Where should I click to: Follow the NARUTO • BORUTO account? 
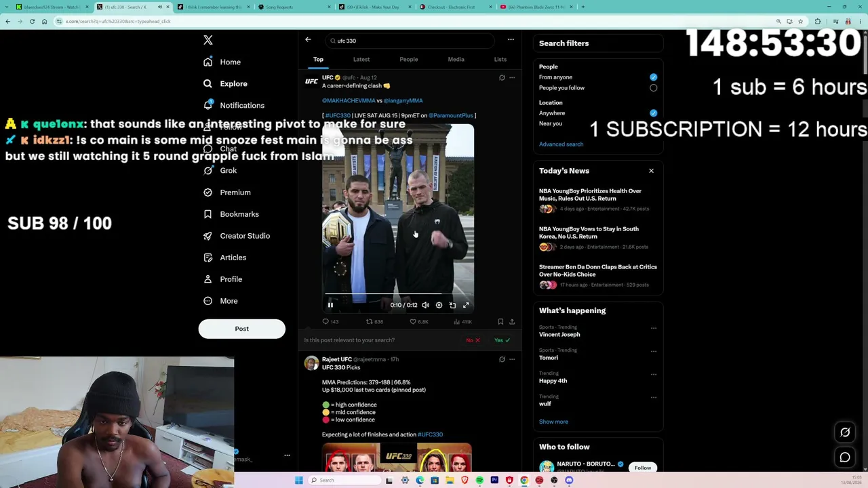coord(643,468)
